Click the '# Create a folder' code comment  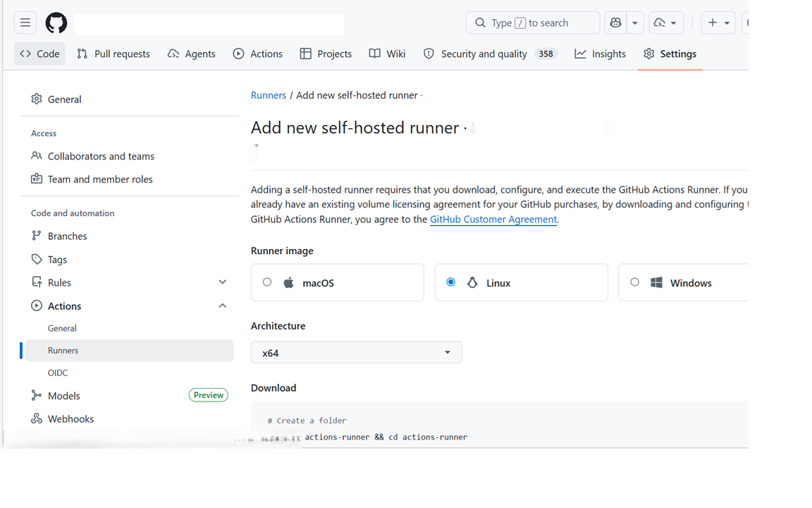pos(307,421)
